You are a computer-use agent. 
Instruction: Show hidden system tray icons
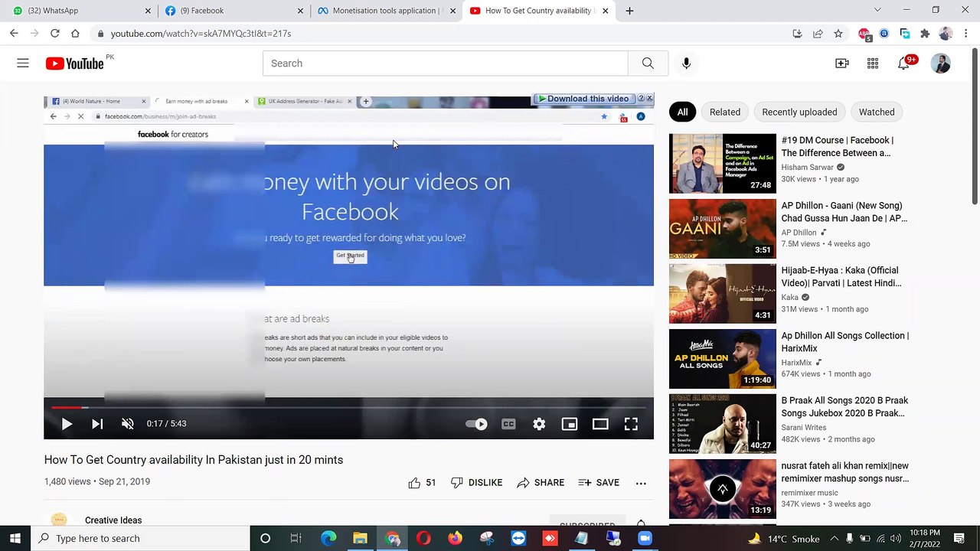point(835,539)
